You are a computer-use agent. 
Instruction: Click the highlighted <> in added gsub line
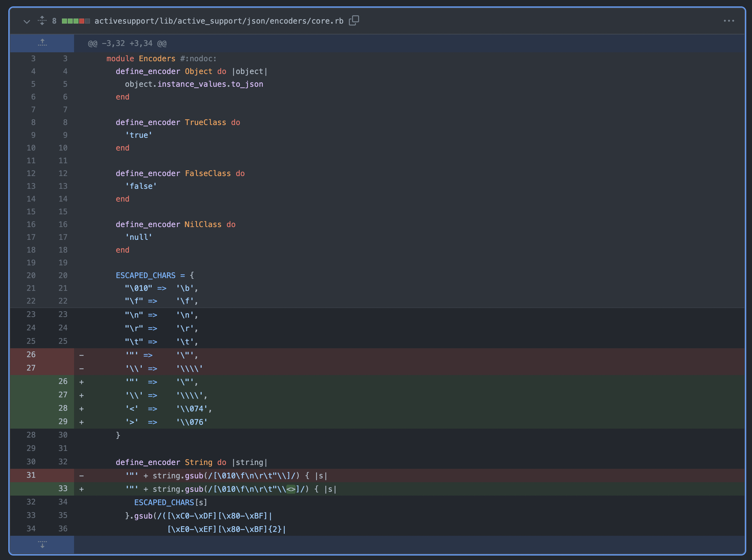(291, 489)
